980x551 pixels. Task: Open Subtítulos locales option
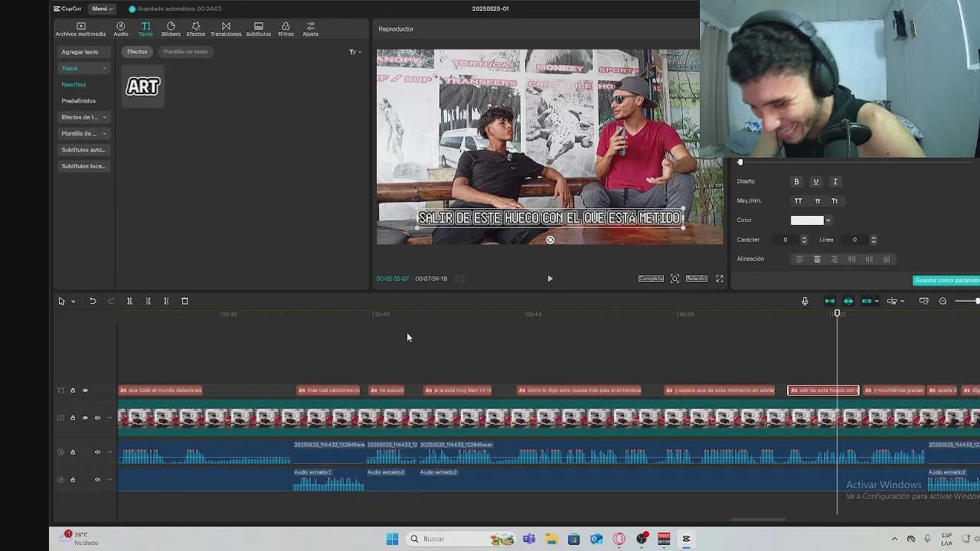83,166
